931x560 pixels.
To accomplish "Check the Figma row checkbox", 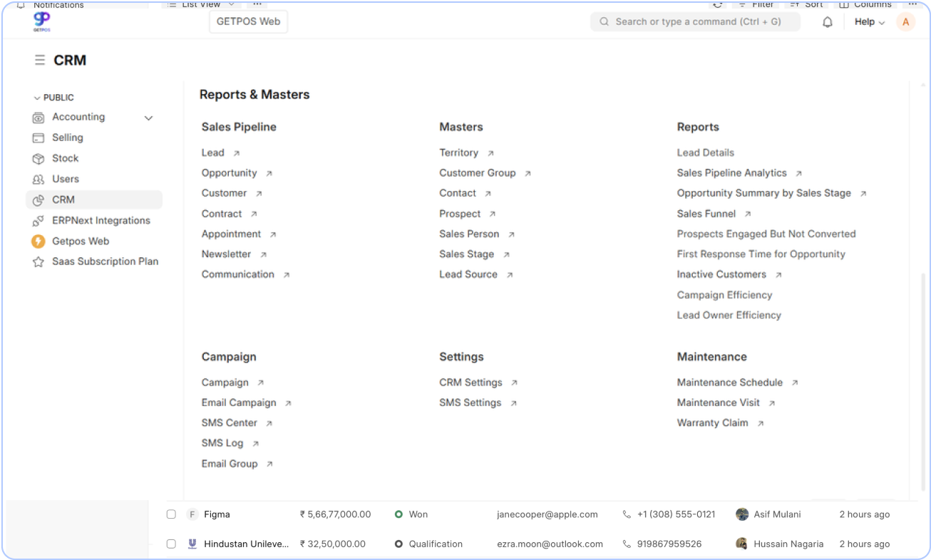I will pos(171,514).
